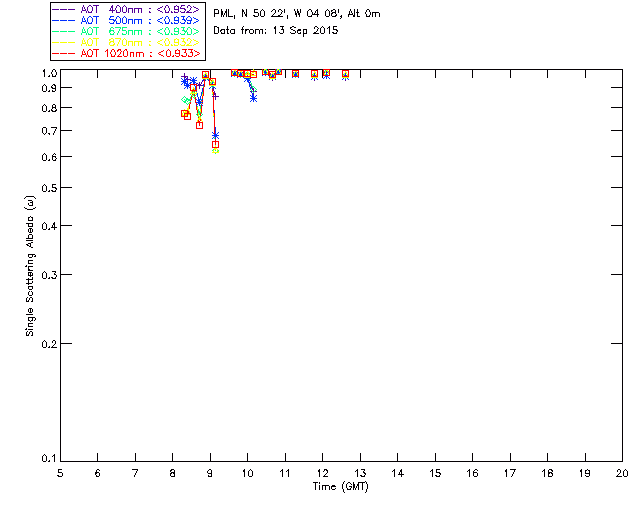Click the AOT 1020nm legend entry
Screen dimensions: 640x512
coord(127,53)
